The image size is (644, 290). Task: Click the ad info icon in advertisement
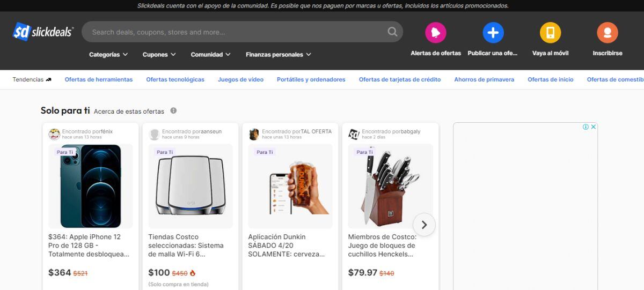(x=586, y=127)
